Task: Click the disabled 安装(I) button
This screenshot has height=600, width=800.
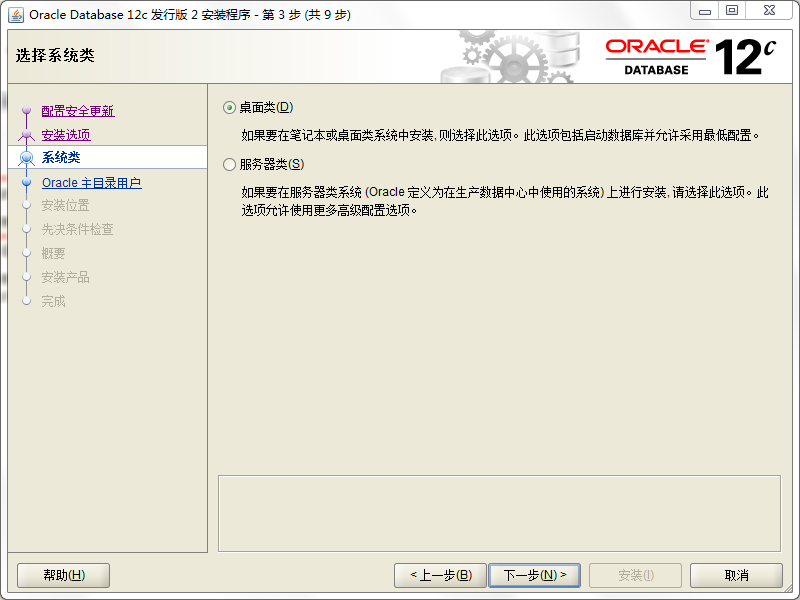Action: (x=635, y=576)
